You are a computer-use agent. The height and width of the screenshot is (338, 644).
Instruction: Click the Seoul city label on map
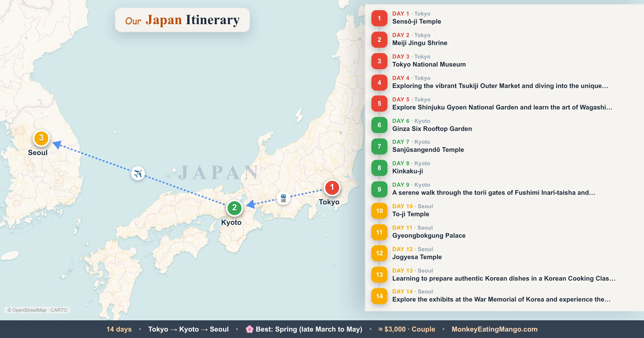coord(38,153)
